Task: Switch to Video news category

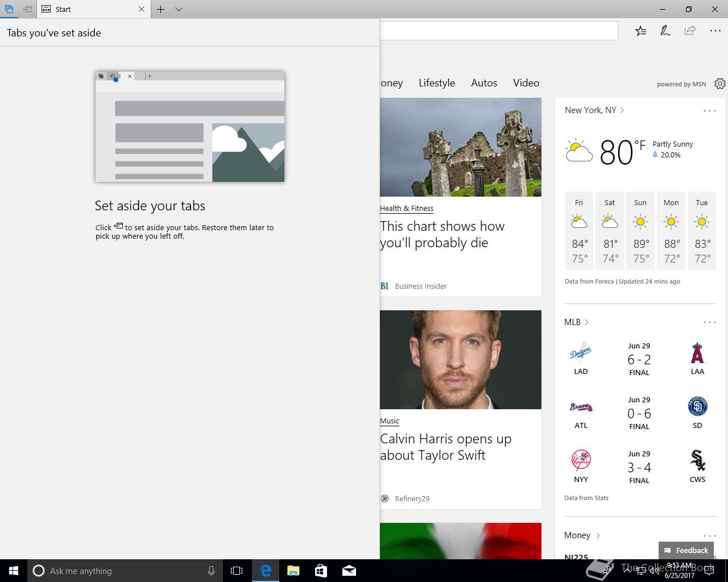Action: (526, 83)
